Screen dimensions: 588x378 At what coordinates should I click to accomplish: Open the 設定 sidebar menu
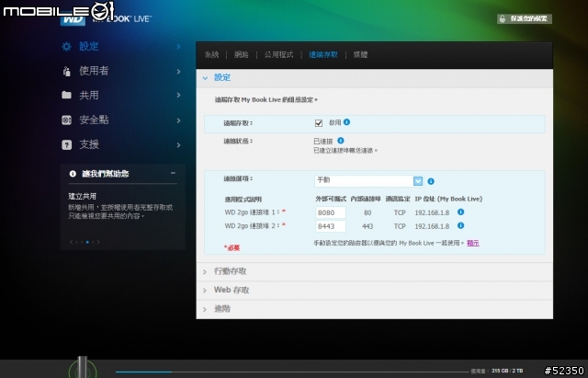tap(89, 47)
